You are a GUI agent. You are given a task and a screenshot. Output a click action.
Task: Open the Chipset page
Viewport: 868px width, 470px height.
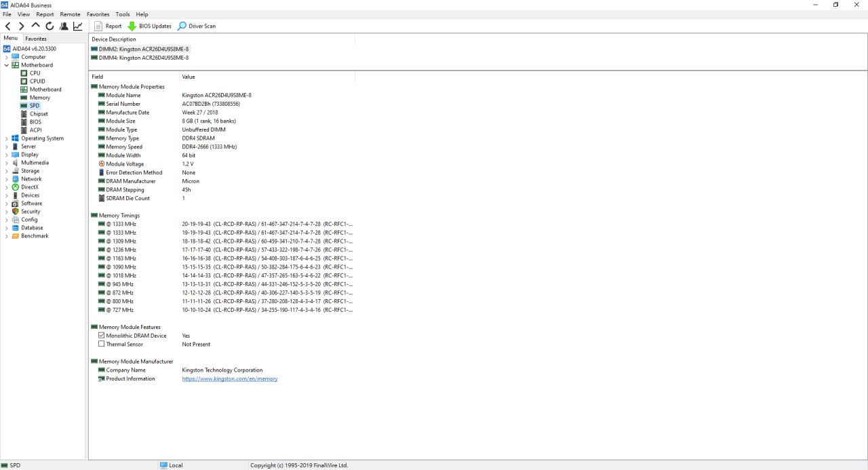[39, 114]
